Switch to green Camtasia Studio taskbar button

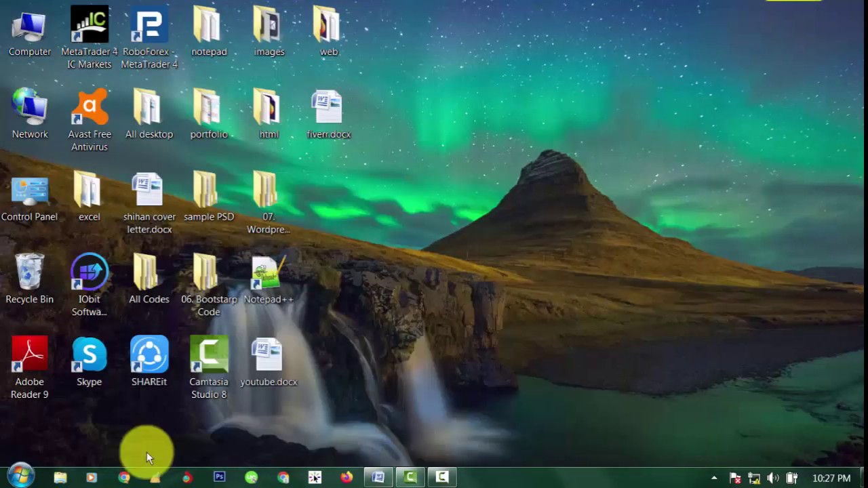[410, 477]
